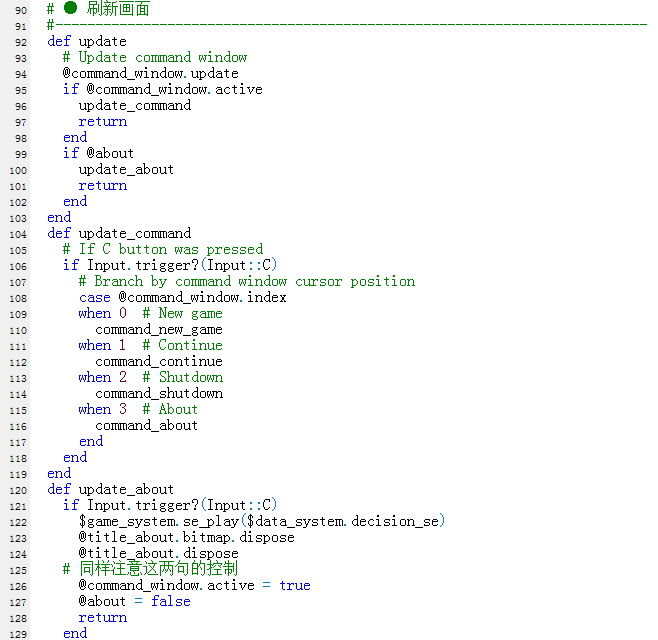Click line number 120 in the gutter
Image resolution: width=658 pixels, height=640 pixels.
[18, 490]
